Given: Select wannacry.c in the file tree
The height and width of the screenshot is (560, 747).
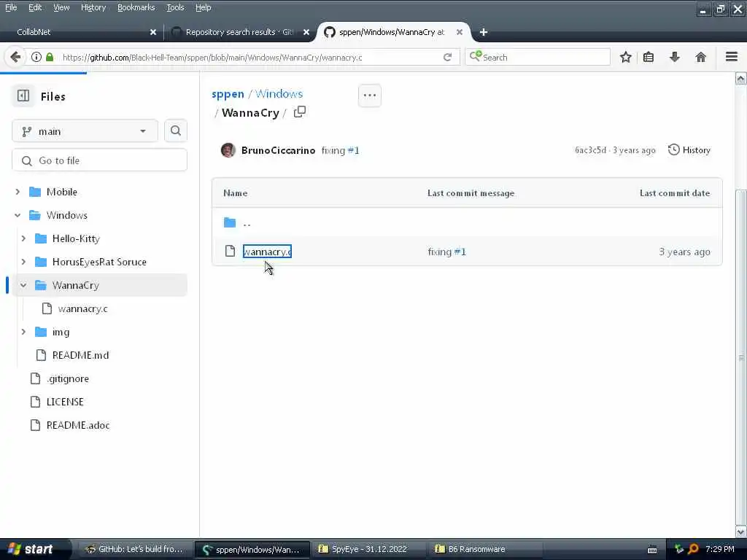Looking at the screenshot, I should pos(83,308).
